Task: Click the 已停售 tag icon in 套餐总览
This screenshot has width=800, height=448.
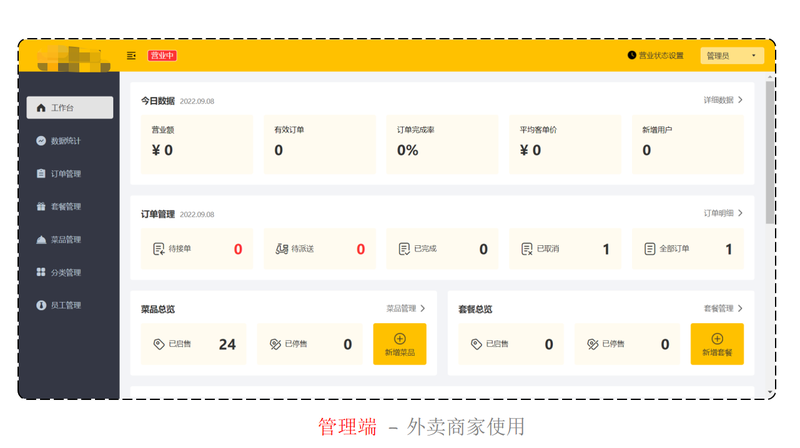Action: (592, 344)
